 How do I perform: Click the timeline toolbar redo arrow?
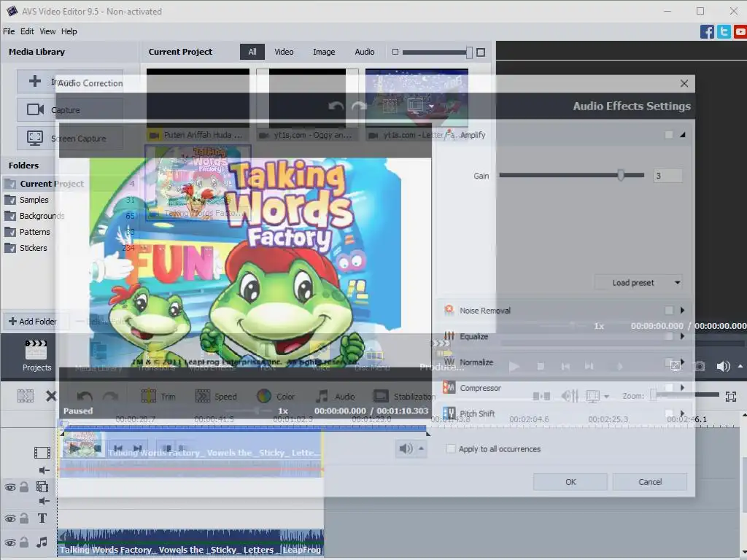111,396
